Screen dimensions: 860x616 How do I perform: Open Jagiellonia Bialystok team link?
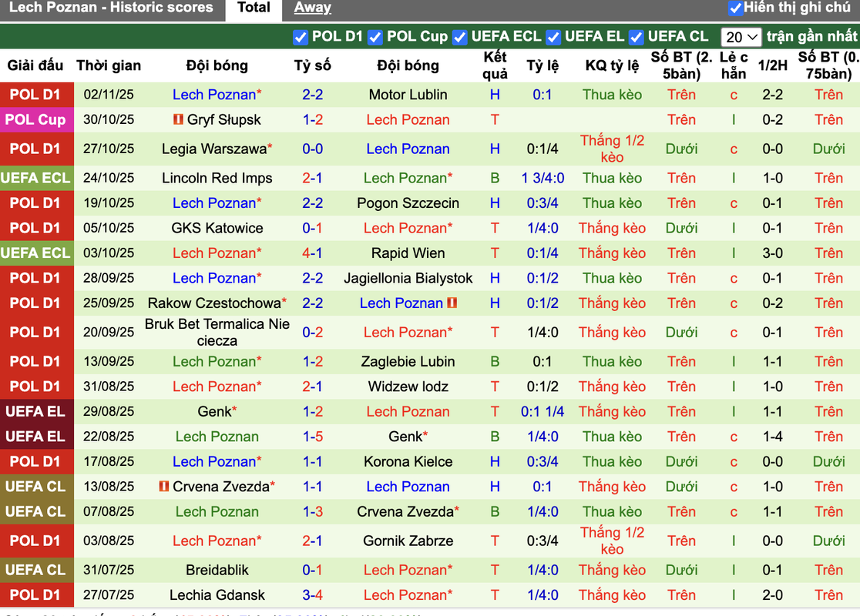[408, 279]
